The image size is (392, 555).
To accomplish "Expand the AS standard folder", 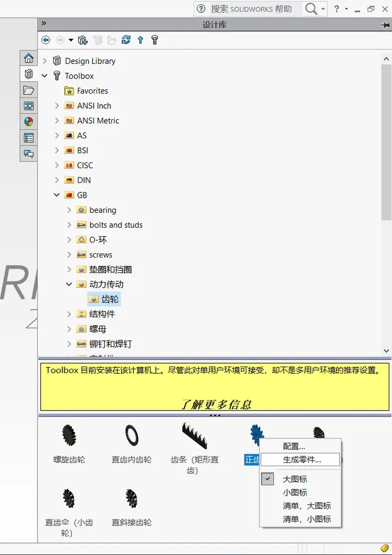I will tap(57, 136).
